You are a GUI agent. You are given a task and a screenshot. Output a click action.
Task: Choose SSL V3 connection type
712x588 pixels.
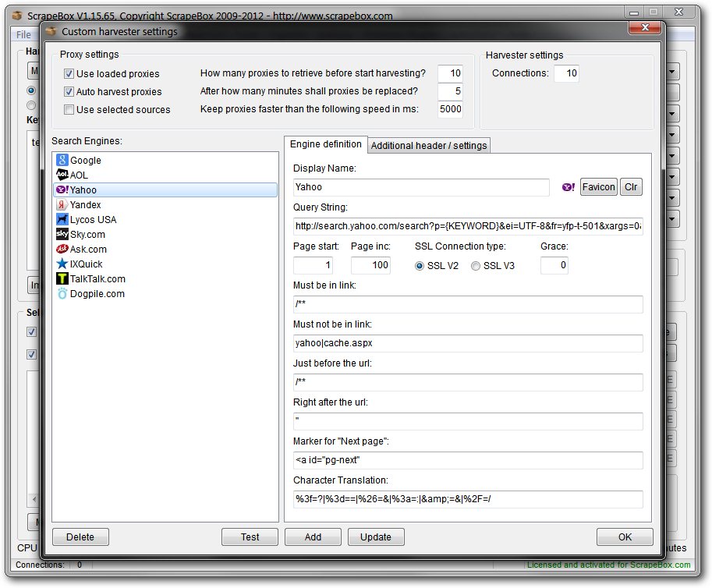pos(476,266)
